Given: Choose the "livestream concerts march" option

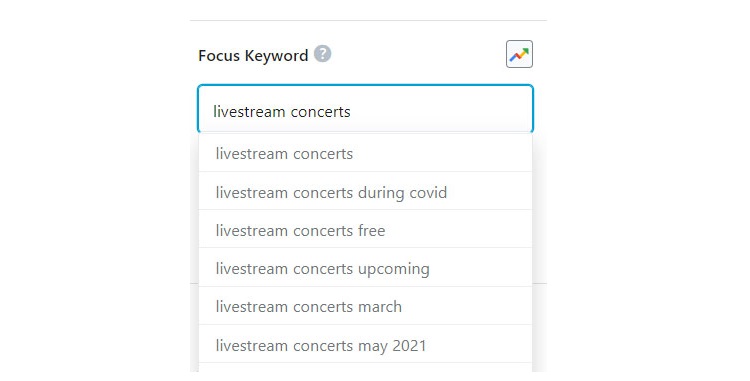Looking at the screenshot, I should tap(365, 306).
